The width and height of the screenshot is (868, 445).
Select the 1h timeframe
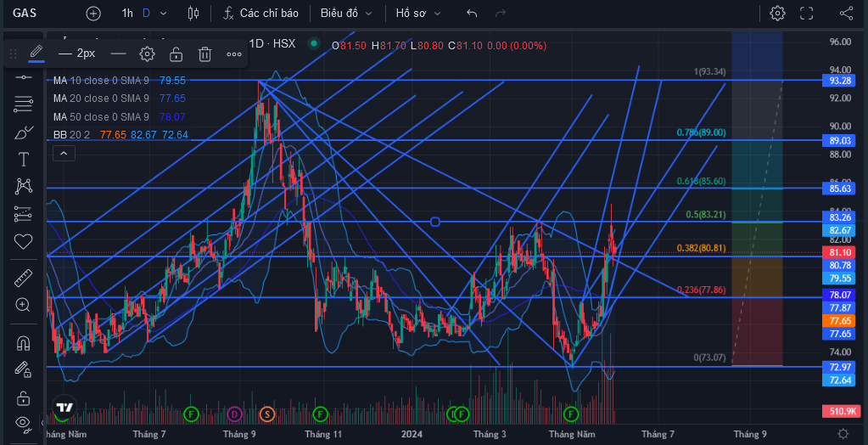[x=127, y=14]
